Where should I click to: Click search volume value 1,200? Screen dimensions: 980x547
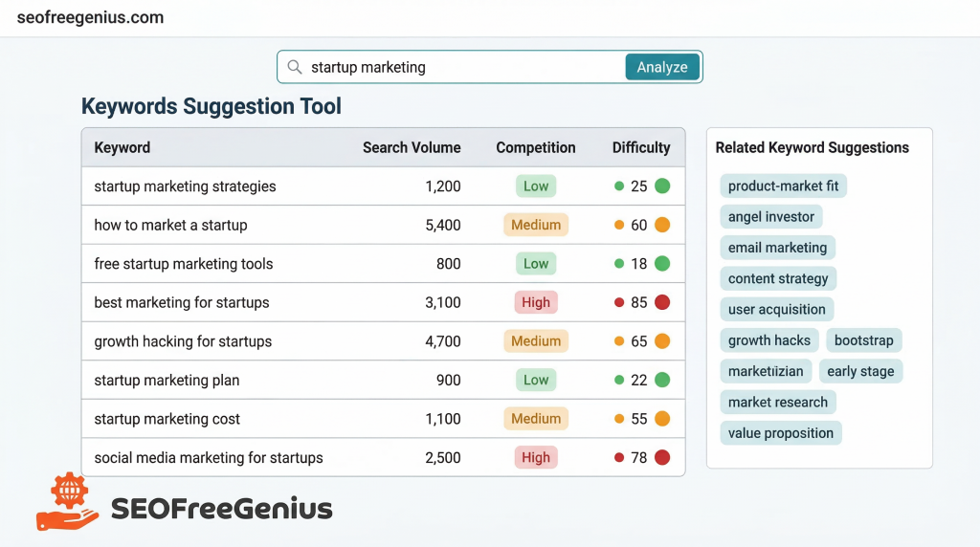point(443,186)
